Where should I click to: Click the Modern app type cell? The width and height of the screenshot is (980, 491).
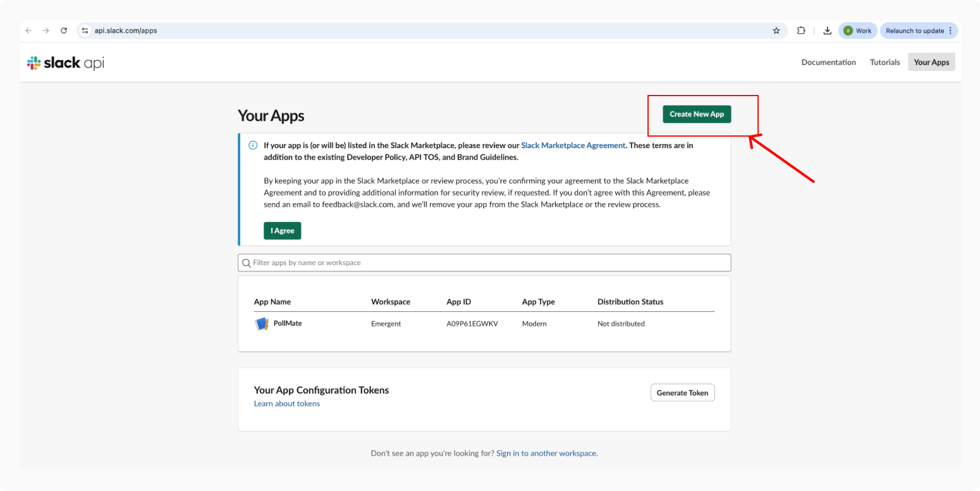[534, 323]
